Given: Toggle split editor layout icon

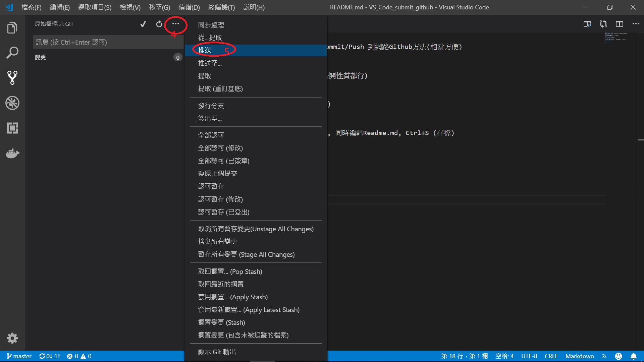Looking at the screenshot, I should click(619, 24).
